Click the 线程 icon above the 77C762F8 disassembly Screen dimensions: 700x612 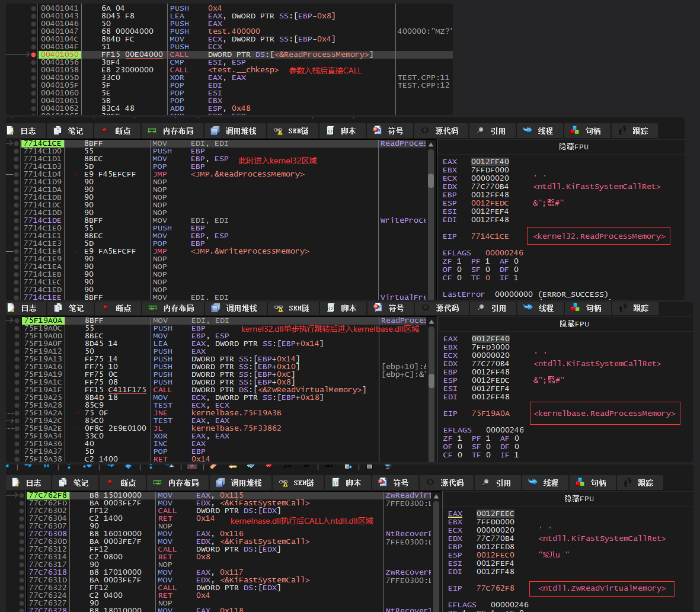[x=533, y=482]
